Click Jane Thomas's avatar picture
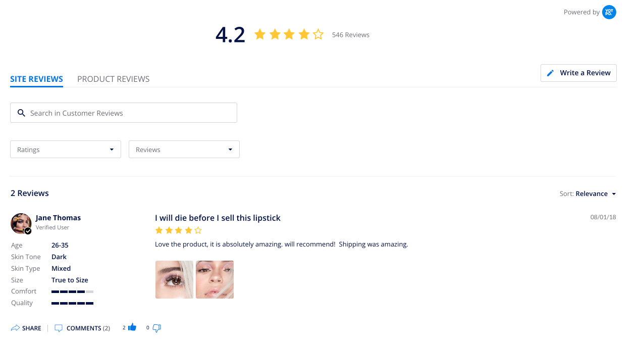Image resolution: width=644 pixels, height=342 pixels. click(21, 223)
